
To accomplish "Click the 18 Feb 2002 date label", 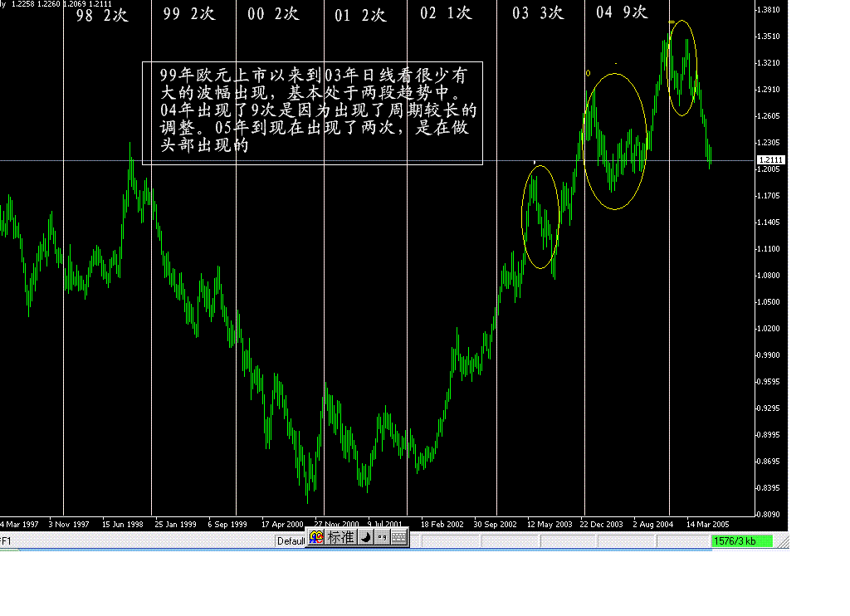I will pos(442,525).
